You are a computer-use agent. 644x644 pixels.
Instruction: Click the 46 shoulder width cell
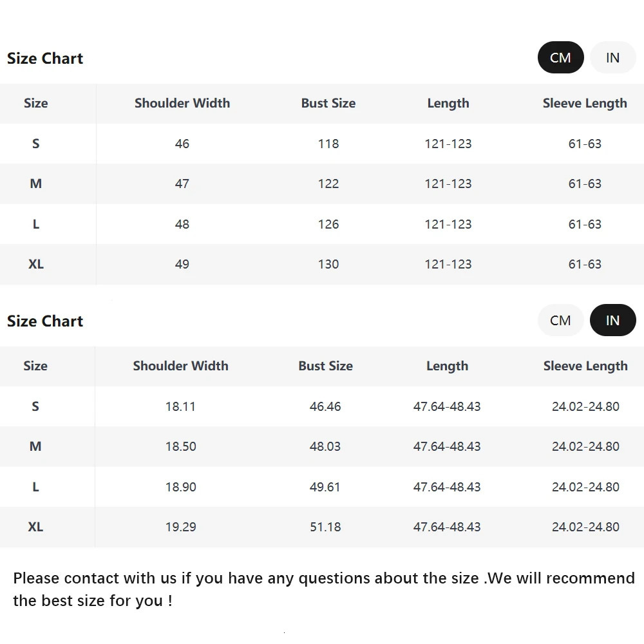[x=182, y=144]
